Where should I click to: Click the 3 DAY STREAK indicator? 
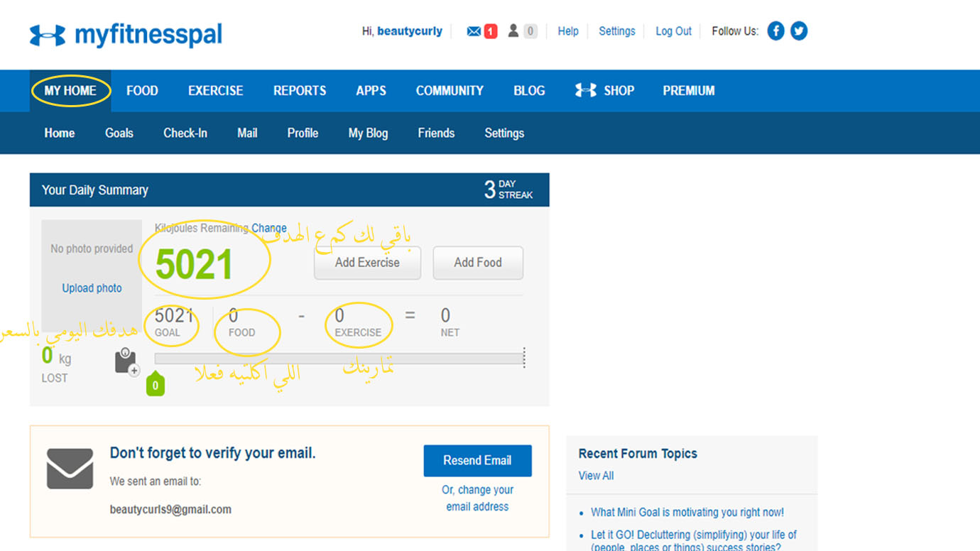[508, 190]
